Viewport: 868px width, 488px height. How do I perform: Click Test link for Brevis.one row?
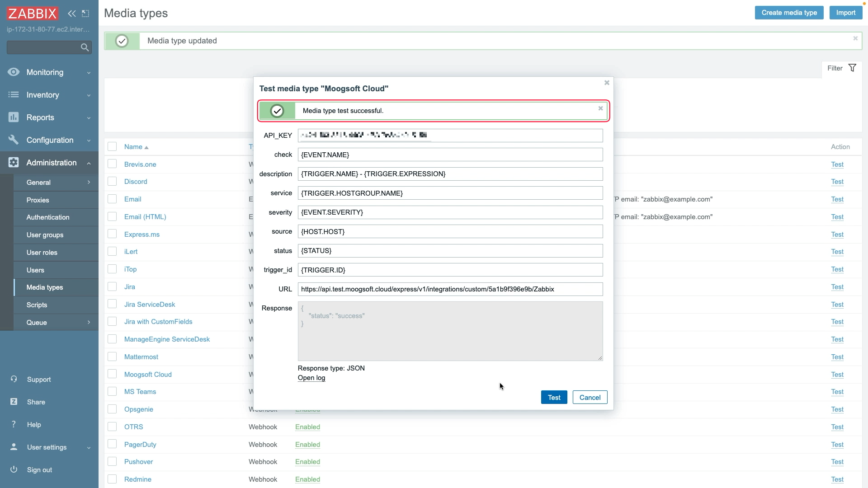pyautogui.click(x=837, y=164)
